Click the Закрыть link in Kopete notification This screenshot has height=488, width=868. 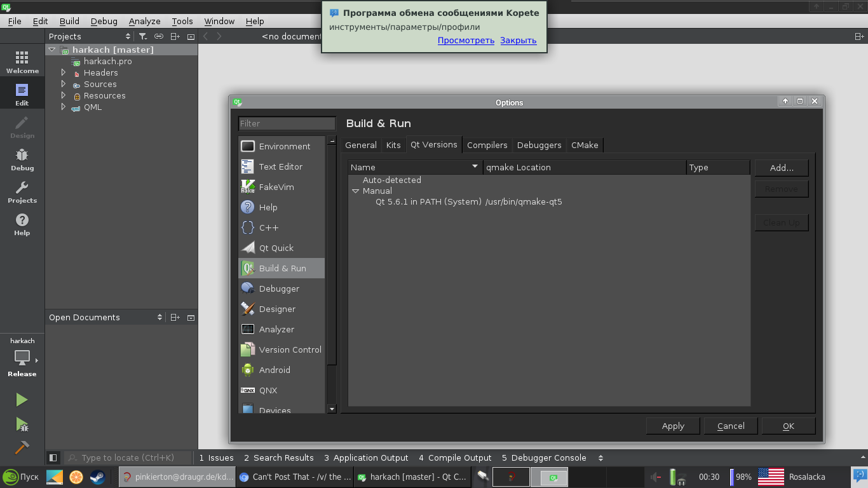(519, 41)
